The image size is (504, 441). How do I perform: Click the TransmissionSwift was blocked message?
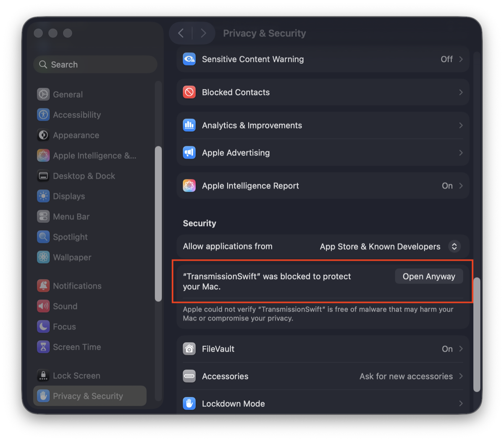pyautogui.click(x=267, y=282)
